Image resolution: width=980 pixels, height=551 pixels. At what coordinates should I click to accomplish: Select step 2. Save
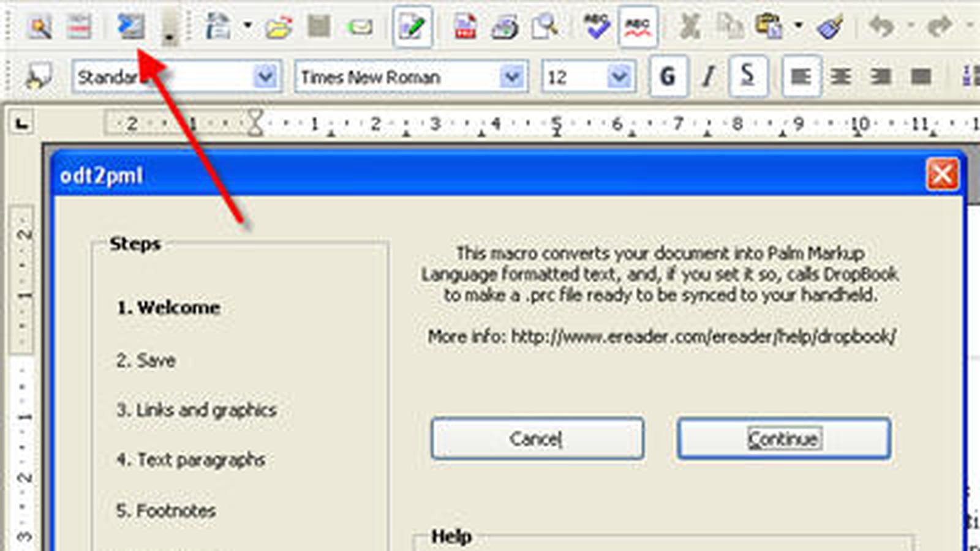point(146,360)
